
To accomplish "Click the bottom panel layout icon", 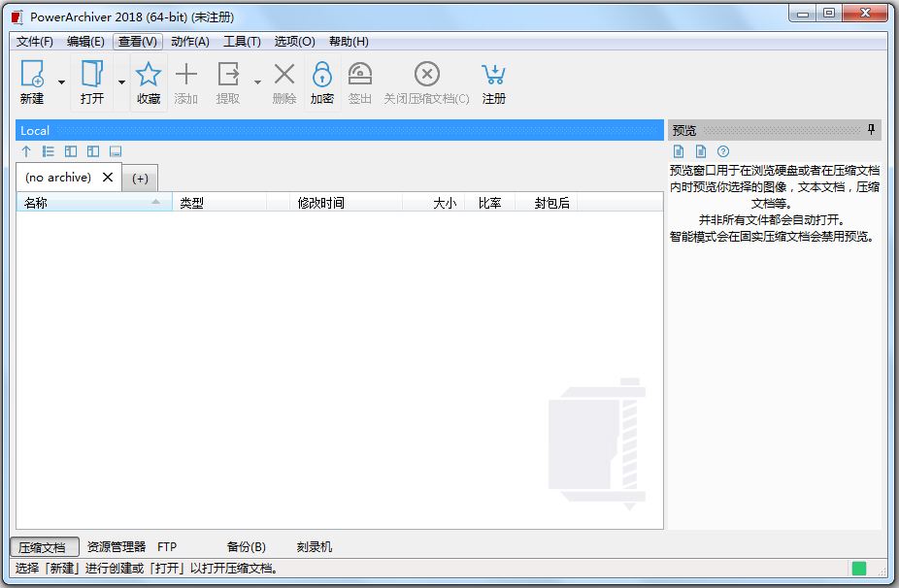I will pos(116,151).
